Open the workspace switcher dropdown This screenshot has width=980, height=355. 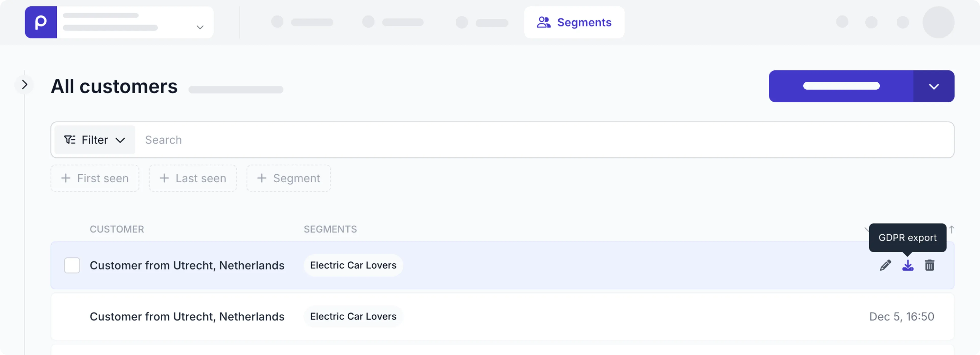click(x=200, y=27)
